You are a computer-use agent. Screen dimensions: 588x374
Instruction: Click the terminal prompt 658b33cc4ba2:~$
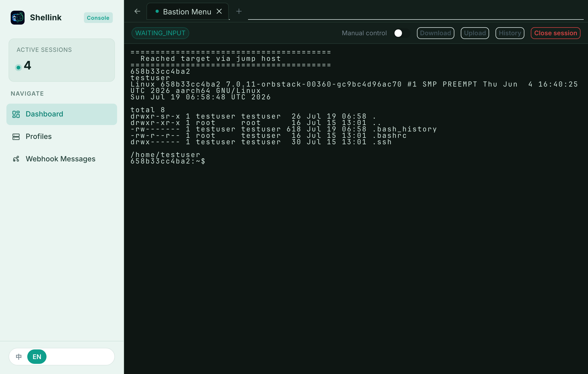tap(168, 161)
